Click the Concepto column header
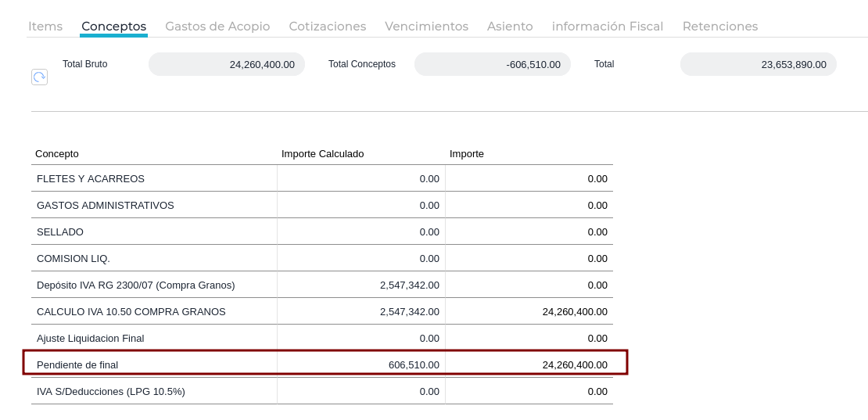 (x=57, y=154)
